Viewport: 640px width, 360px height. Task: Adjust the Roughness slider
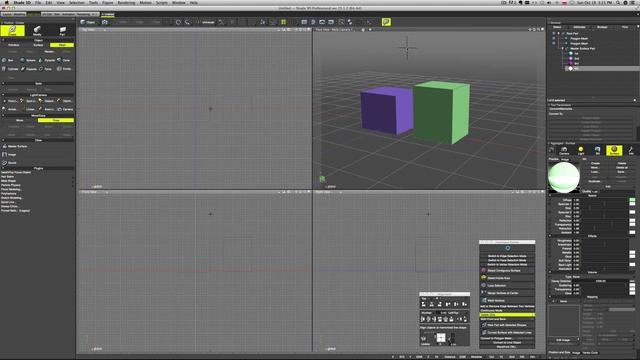point(604,241)
